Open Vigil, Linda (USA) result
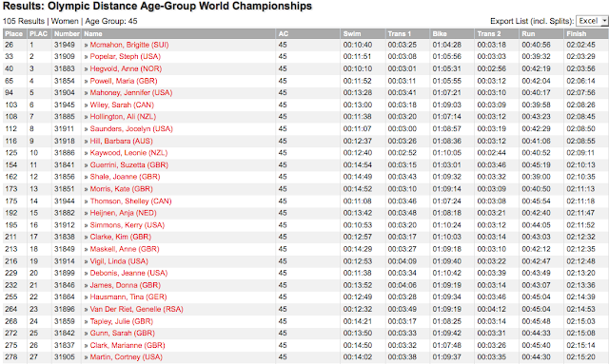This screenshot has width=609, height=364. pos(119,261)
